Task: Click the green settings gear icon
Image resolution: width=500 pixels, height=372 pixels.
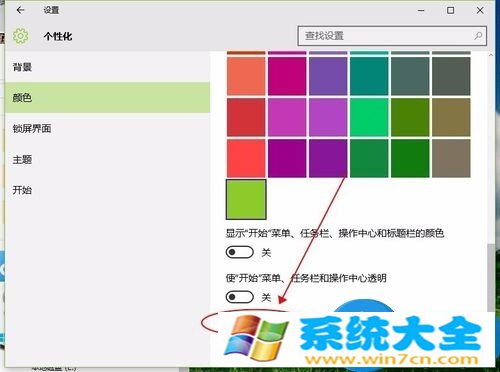Action: [21, 36]
